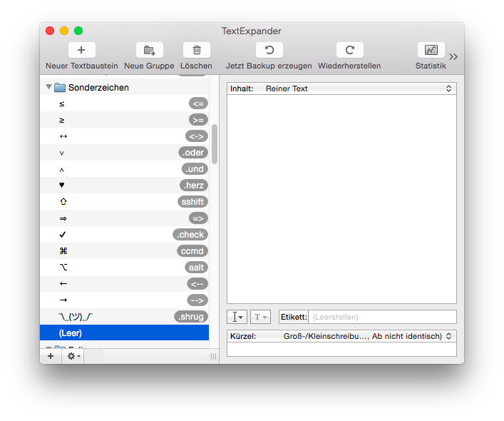This screenshot has width=504, height=421.
Task: Click the snippet list vertical scrollbar
Action: pos(215,143)
